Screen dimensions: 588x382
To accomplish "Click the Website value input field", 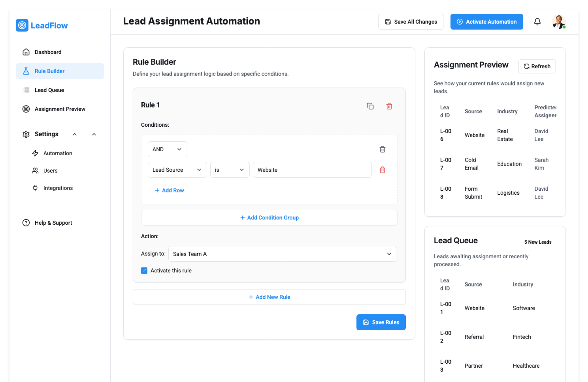I will (312, 170).
